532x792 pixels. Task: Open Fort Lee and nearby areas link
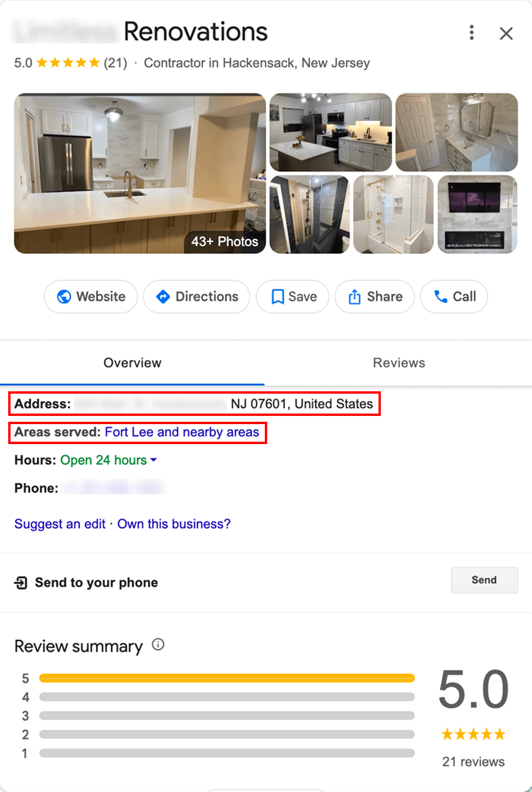coord(182,432)
